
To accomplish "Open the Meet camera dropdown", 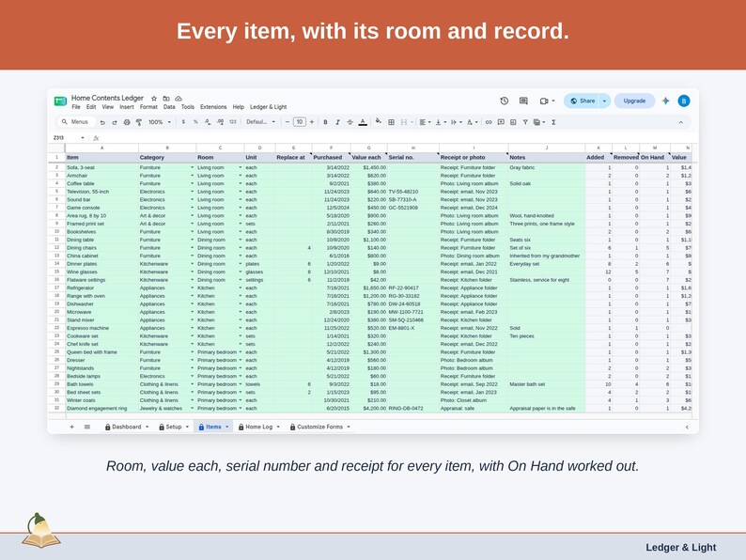I will [553, 101].
